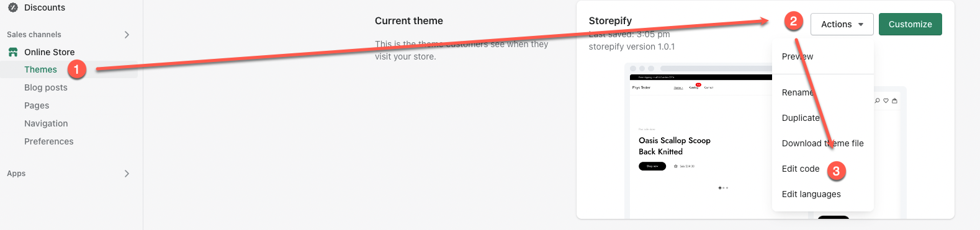Click the search icon in theme preview
This screenshot has height=230, width=980.
[x=877, y=100]
